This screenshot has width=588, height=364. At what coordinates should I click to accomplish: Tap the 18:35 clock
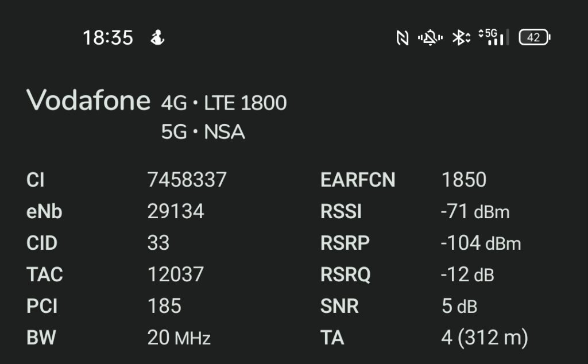(107, 38)
